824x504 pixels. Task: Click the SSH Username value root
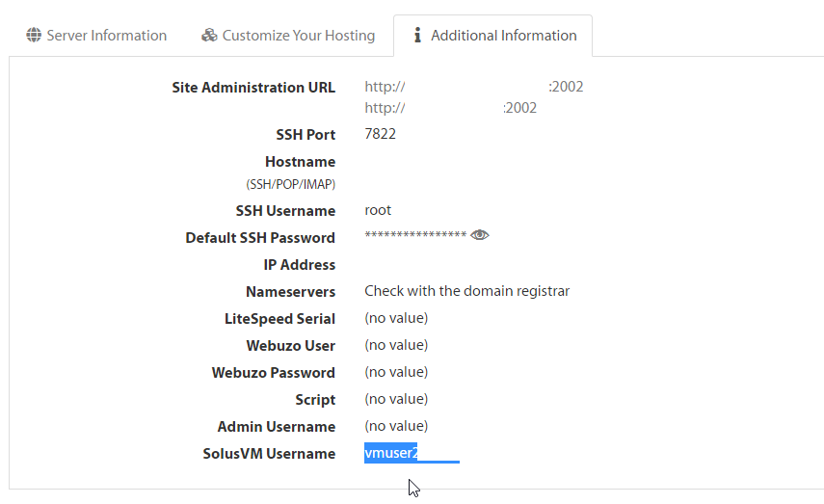click(378, 210)
